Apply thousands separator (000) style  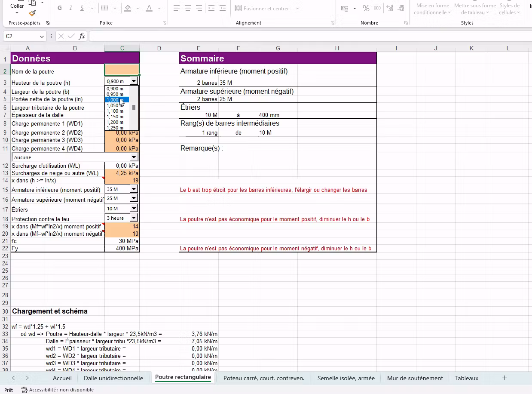point(377,8)
